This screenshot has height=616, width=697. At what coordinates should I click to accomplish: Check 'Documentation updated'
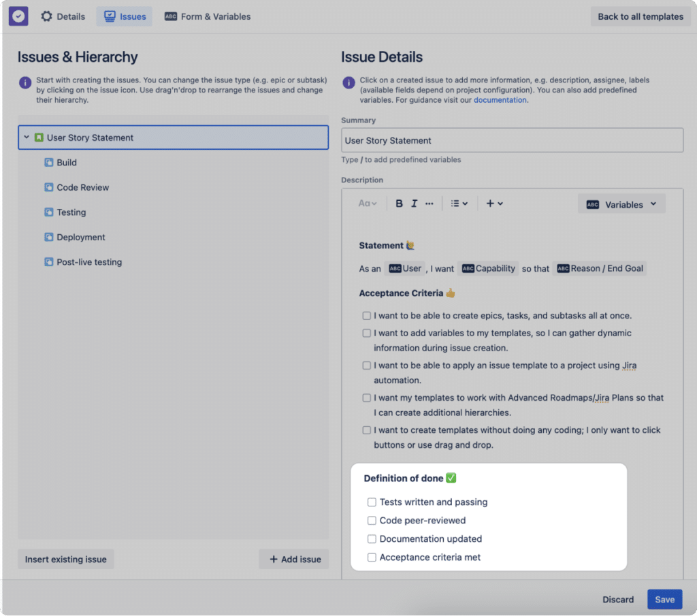(372, 538)
